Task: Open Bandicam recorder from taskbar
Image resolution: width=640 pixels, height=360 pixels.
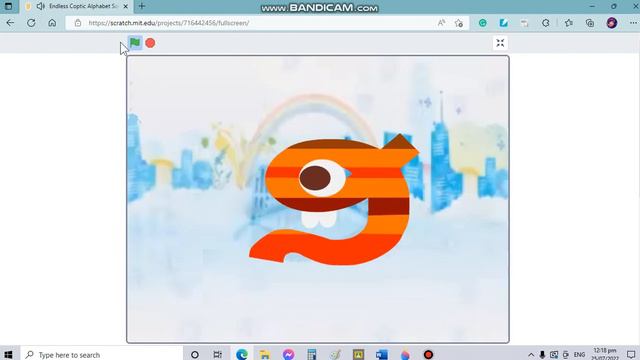Action: tap(428, 354)
